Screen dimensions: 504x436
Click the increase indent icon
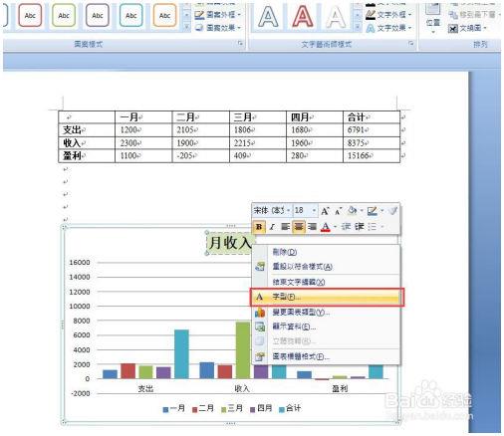pyautogui.click(x=360, y=227)
